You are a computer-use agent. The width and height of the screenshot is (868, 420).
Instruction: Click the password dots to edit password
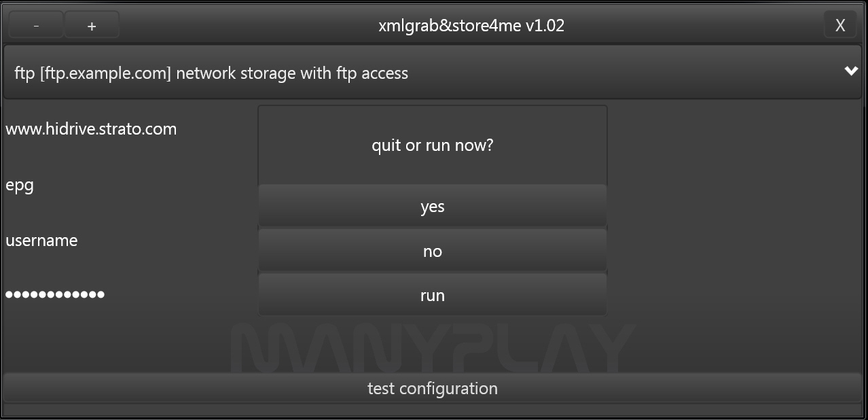55,295
